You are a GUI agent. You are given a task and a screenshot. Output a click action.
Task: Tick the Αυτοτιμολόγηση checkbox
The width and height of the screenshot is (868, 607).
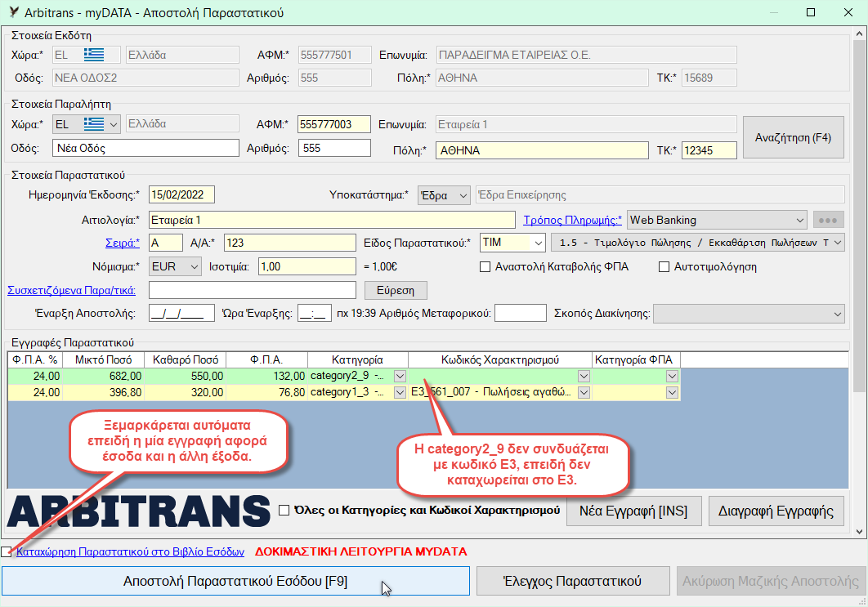(x=664, y=266)
